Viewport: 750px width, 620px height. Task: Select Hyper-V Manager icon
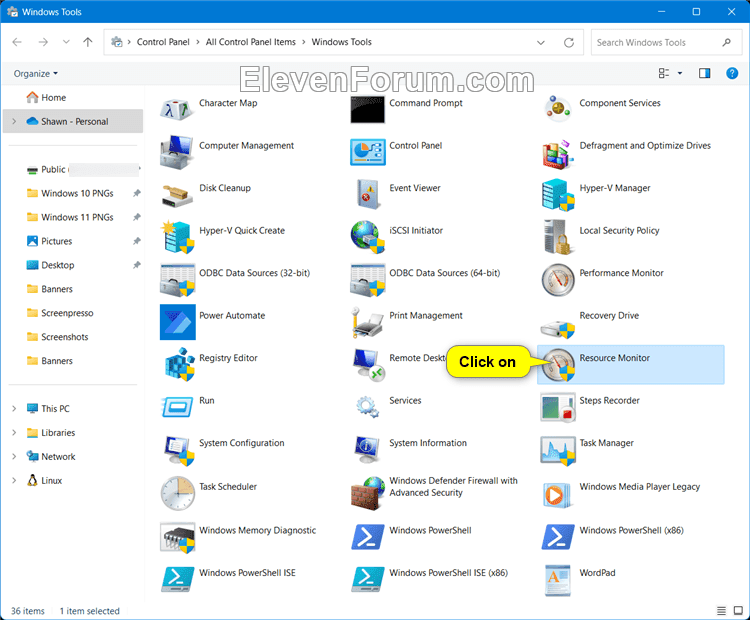point(558,195)
